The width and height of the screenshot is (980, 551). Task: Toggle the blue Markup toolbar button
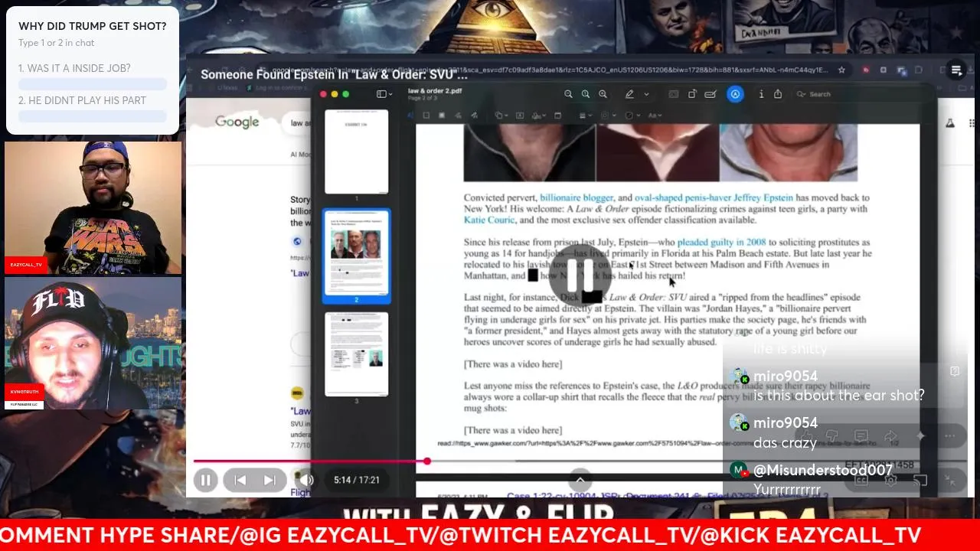(x=735, y=94)
